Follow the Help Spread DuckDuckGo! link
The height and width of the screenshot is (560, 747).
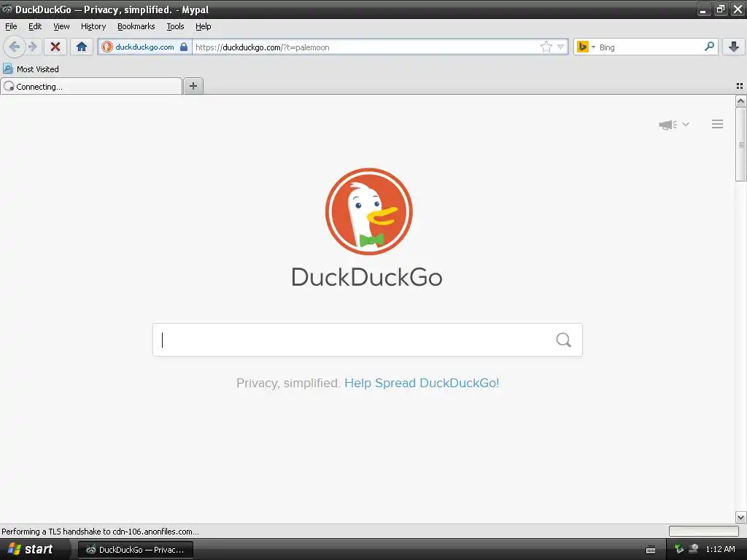tap(422, 383)
